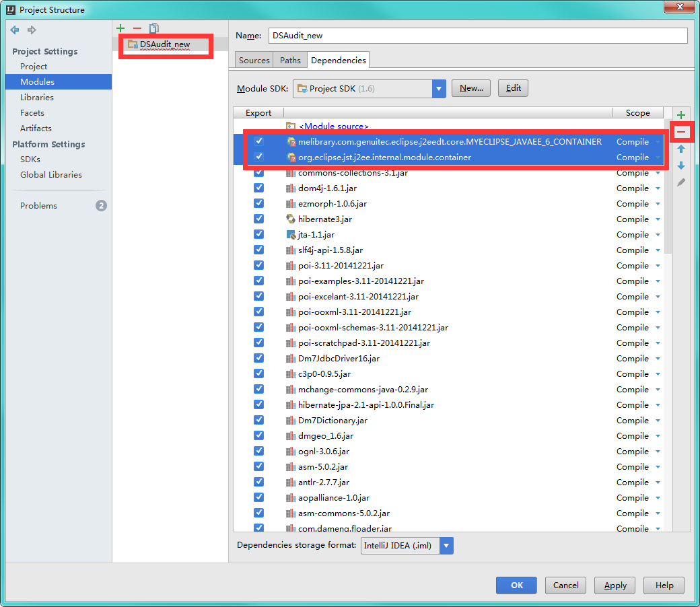This screenshot has height=607, width=700.
Task: Confirm with the OK button
Action: [x=516, y=585]
